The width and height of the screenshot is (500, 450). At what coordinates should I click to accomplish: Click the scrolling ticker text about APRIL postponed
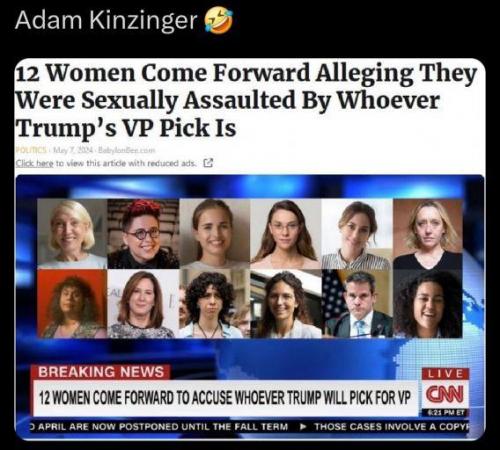[x=159, y=427]
